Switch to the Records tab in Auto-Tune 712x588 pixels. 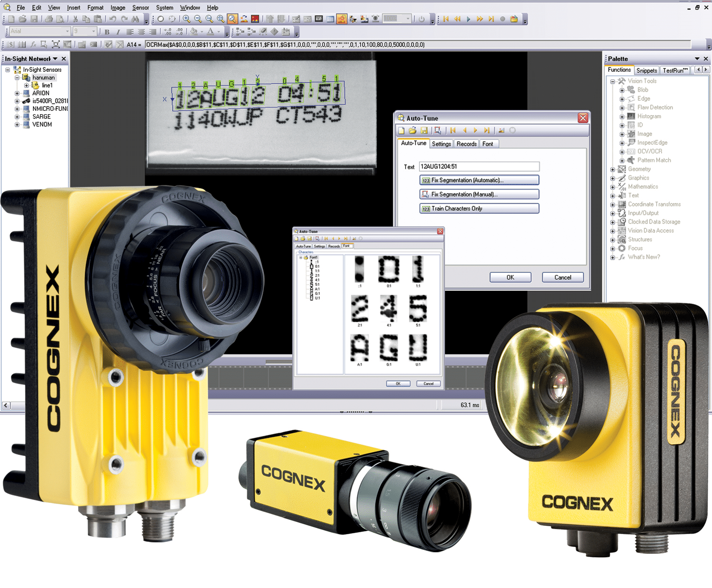click(466, 144)
